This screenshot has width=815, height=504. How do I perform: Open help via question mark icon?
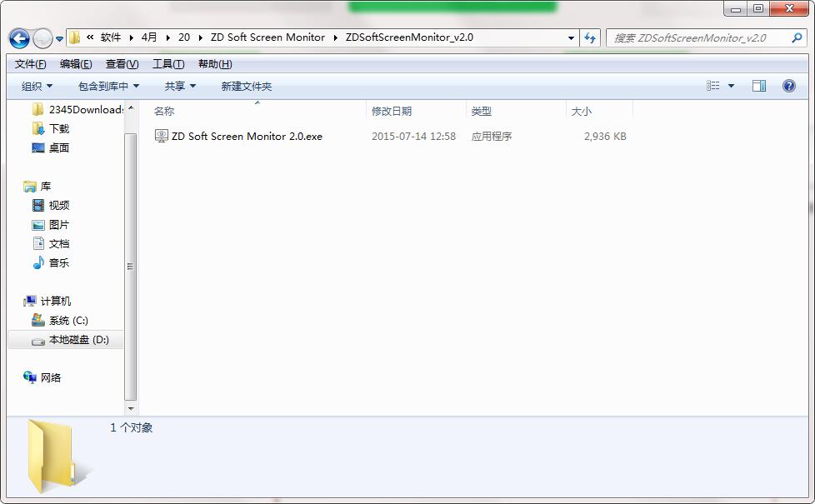(x=789, y=86)
